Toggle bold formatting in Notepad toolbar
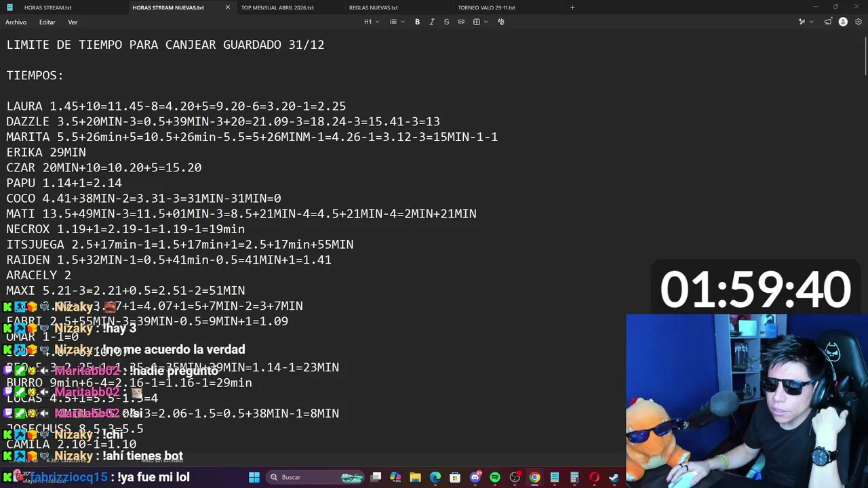This screenshot has height=488, width=868. (417, 22)
